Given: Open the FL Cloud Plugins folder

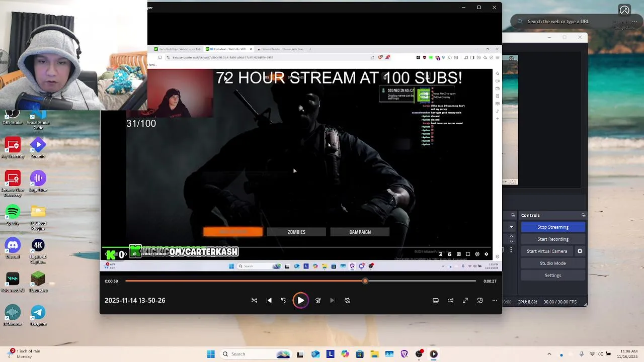Looking at the screenshot, I should 38,218.
